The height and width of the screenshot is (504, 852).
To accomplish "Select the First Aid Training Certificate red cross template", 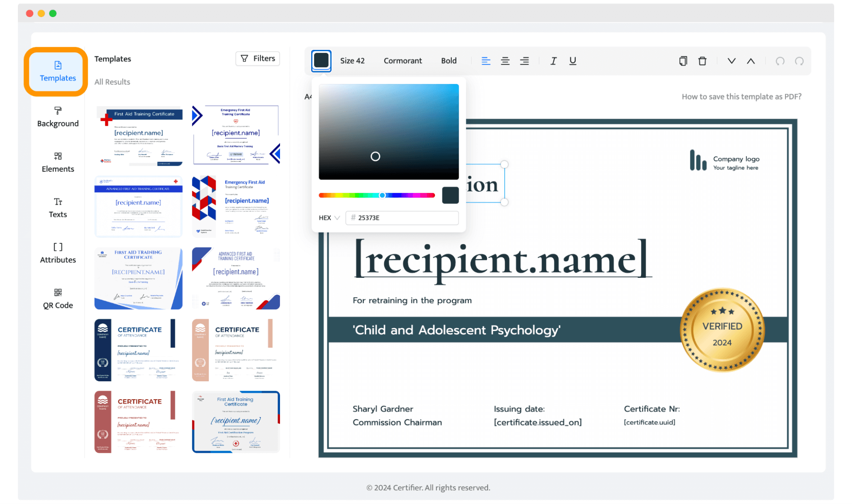I will [x=139, y=135].
